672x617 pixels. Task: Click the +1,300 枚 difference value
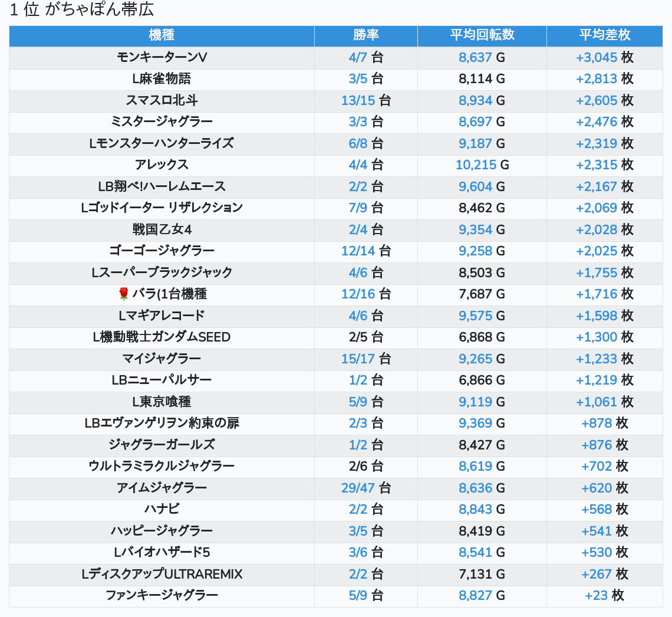tap(604, 337)
